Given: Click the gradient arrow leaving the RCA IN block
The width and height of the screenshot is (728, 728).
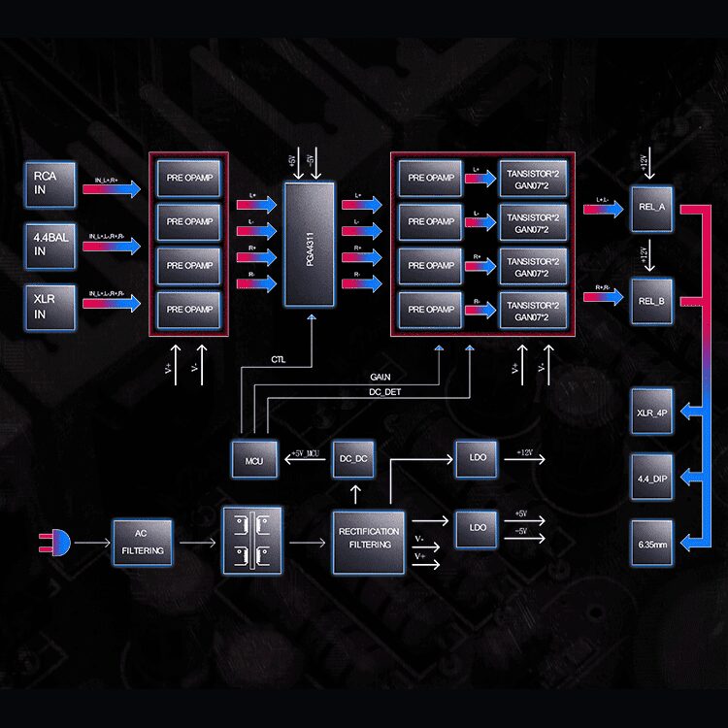Looking at the screenshot, I should coord(112,189).
